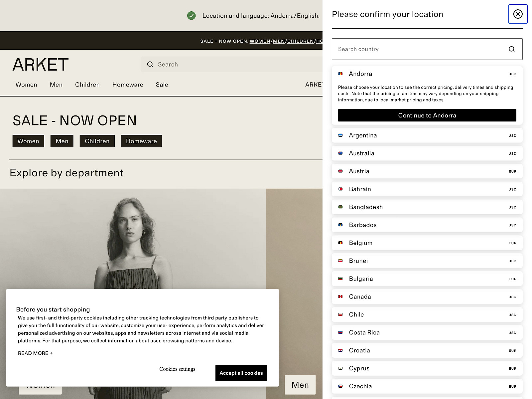
Task: Click the Argentina flag icon
Action: pyautogui.click(x=340, y=135)
